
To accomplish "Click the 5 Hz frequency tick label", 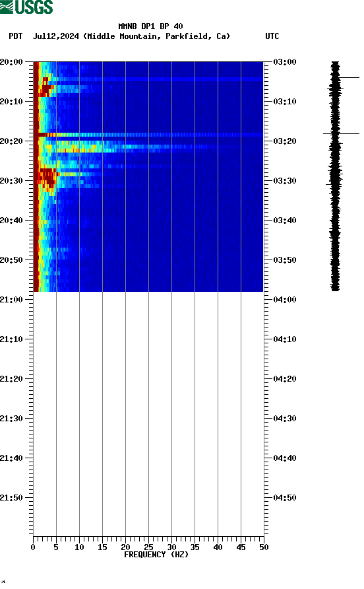I will click(56, 547).
